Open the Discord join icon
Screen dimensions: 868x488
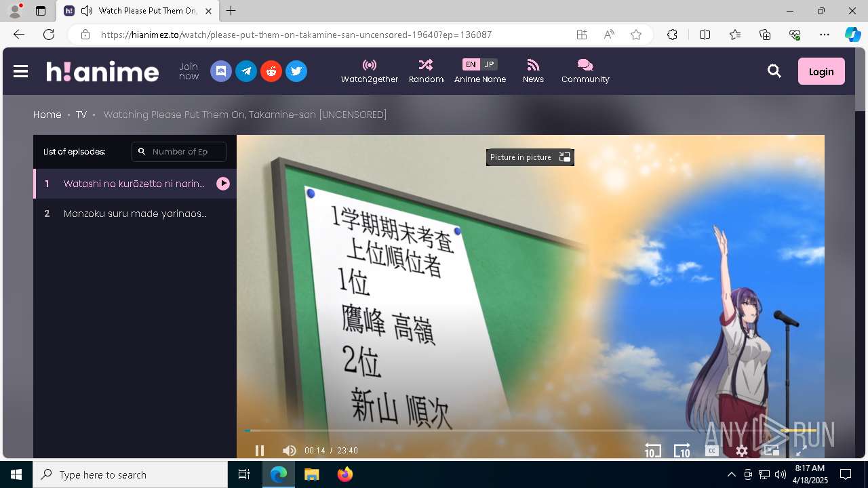point(221,71)
